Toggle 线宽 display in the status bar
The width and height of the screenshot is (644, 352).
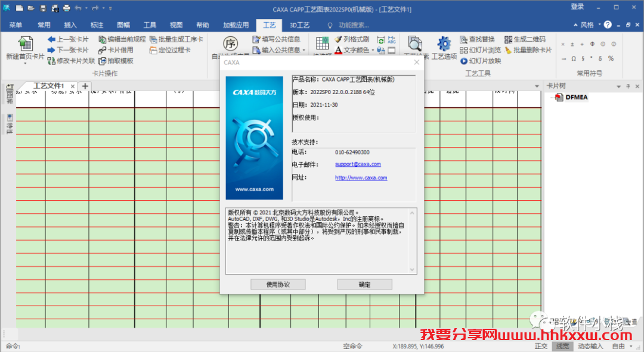[563, 346]
